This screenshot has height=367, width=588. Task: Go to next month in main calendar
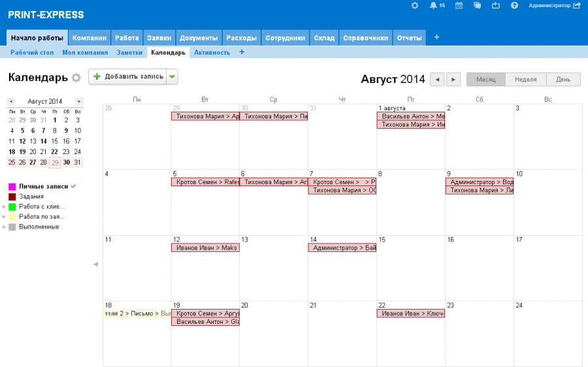[453, 79]
